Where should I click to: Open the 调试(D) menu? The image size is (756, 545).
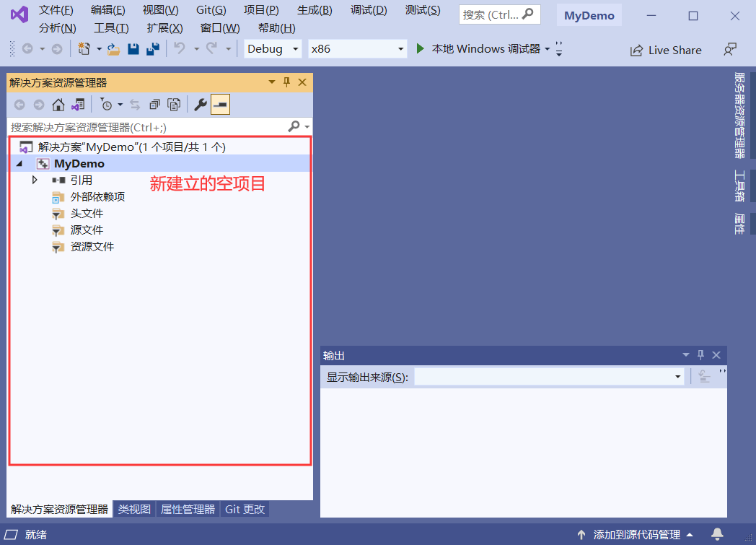[x=369, y=10]
